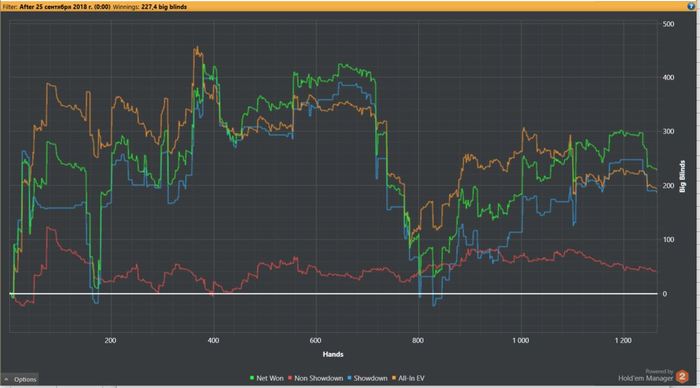Screen dimensions: 700x388
Task: Open the Options button
Action: pyautogui.click(x=20, y=379)
